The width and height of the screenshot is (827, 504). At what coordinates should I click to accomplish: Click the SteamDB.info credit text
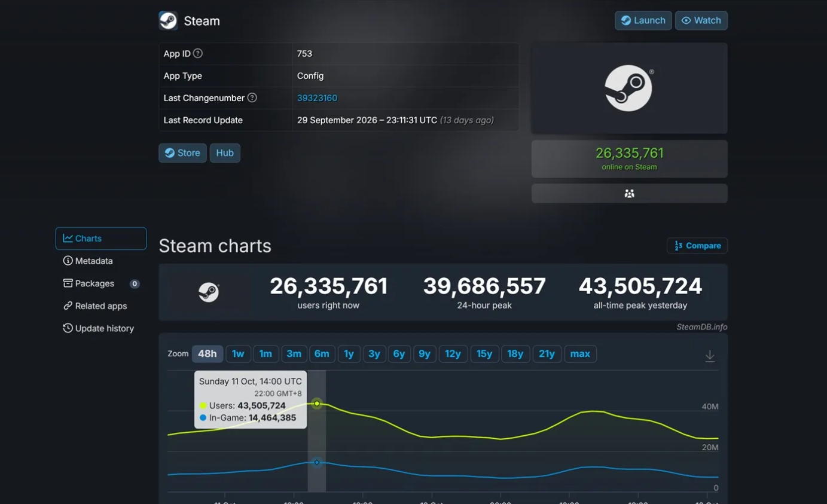pyautogui.click(x=702, y=327)
